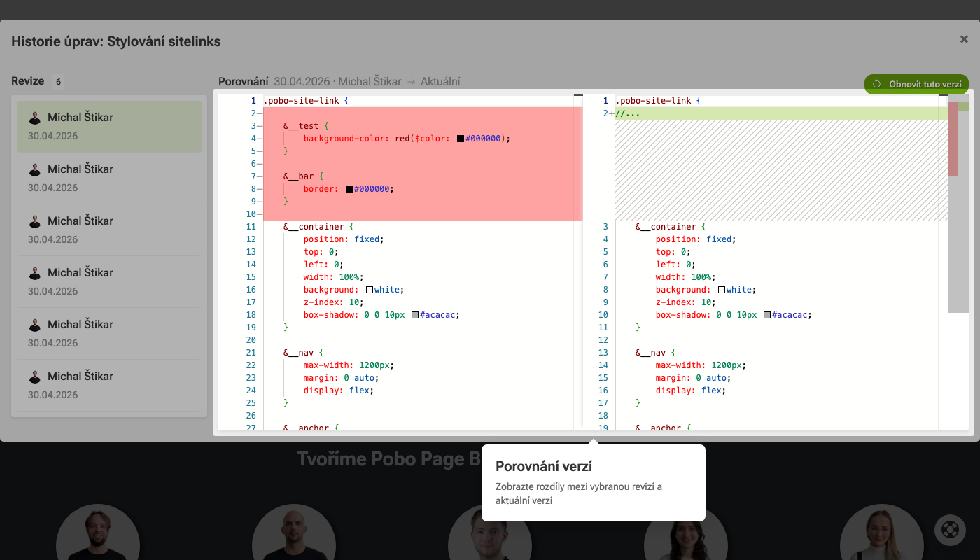Click the bald man team avatar
This screenshot has height=560, width=980.
[x=294, y=532]
